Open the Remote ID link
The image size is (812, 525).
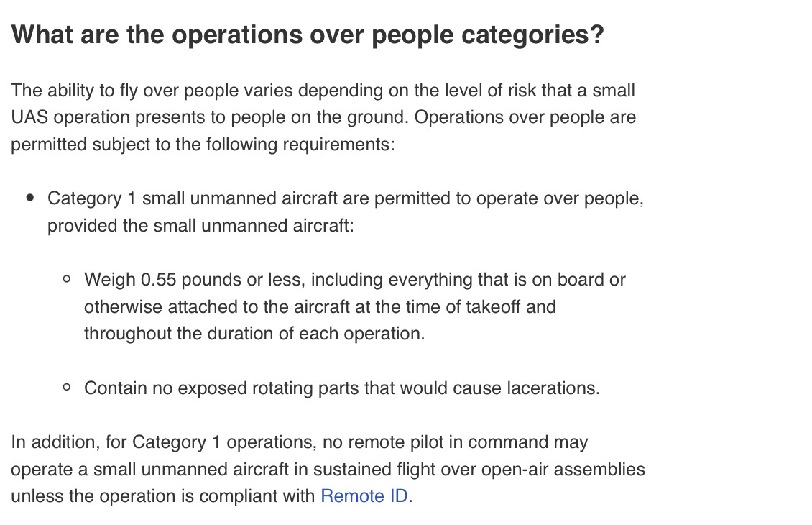click(x=364, y=496)
